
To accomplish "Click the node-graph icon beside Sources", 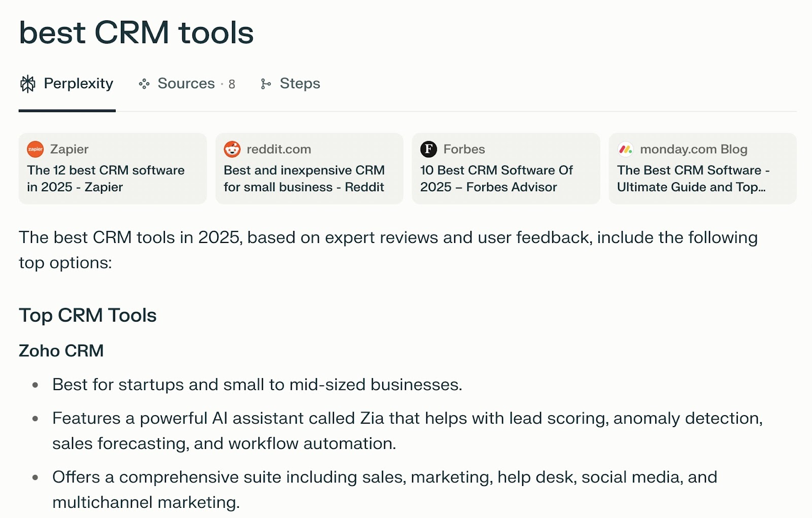I will click(144, 83).
